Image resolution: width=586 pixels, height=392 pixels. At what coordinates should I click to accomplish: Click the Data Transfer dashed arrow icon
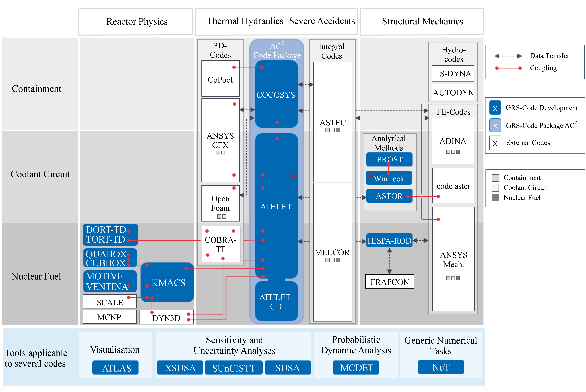(508, 56)
